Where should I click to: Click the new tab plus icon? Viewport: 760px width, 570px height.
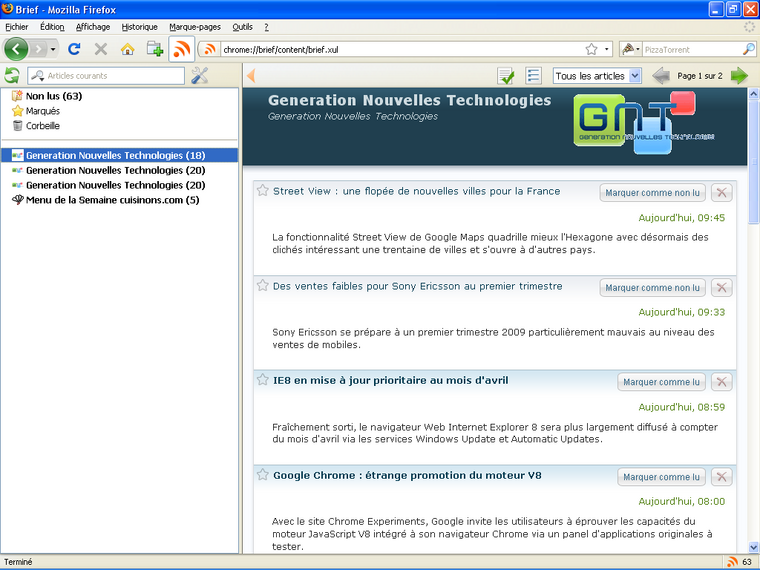155,49
